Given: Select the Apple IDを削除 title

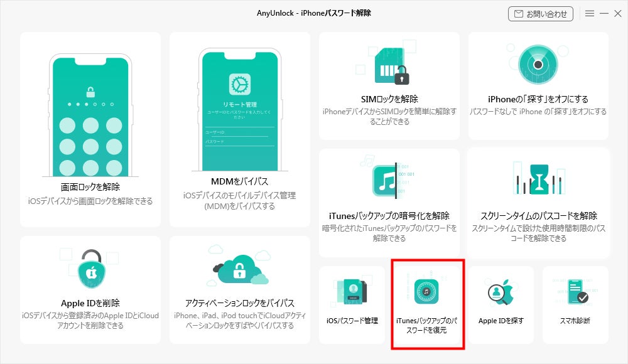Looking at the screenshot, I should 90,303.
